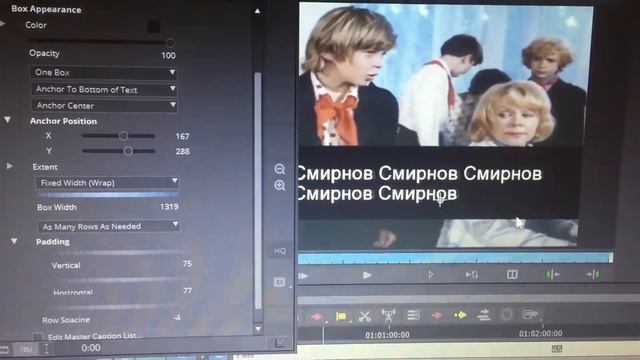Click the tool palette icon on timeline toolbar
Screen dimensions: 640x360
tap(530, 314)
